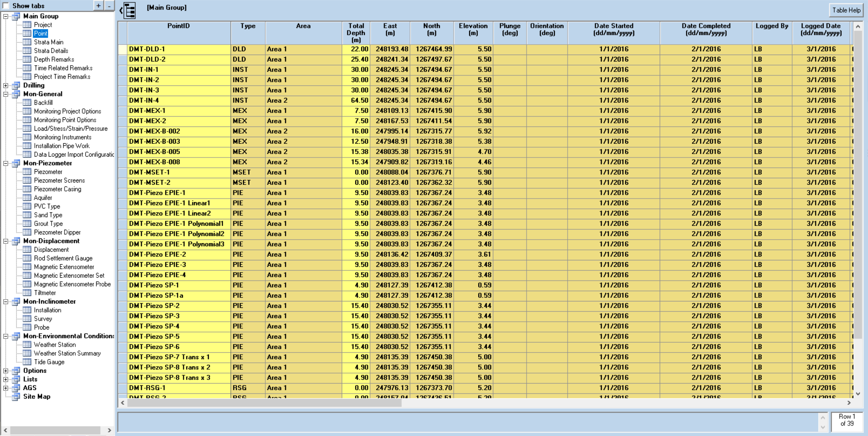Select the Tide Gauge tree item
The image size is (868, 436).
[49, 362]
